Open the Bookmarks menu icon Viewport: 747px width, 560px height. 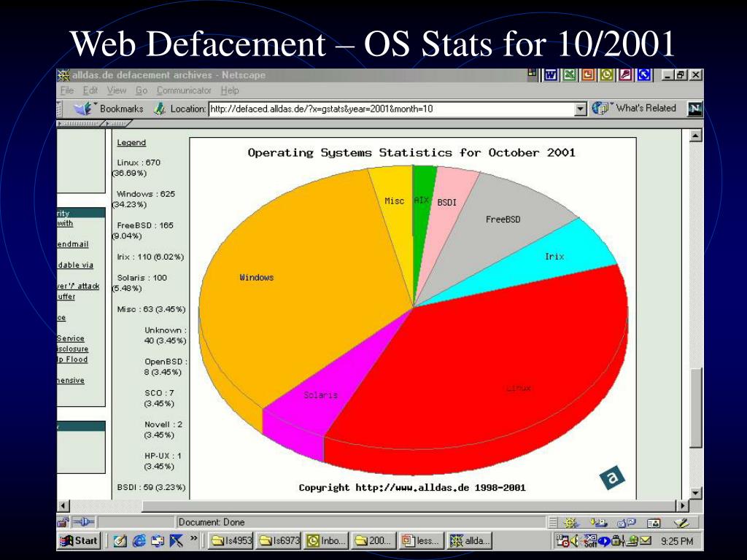(x=83, y=109)
